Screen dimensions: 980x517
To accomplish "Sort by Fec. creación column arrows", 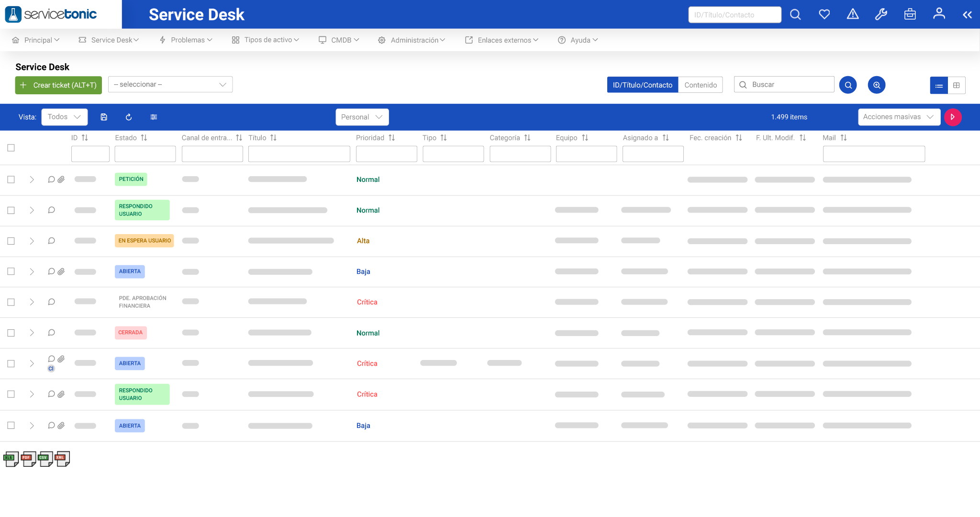I will point(739,138).
